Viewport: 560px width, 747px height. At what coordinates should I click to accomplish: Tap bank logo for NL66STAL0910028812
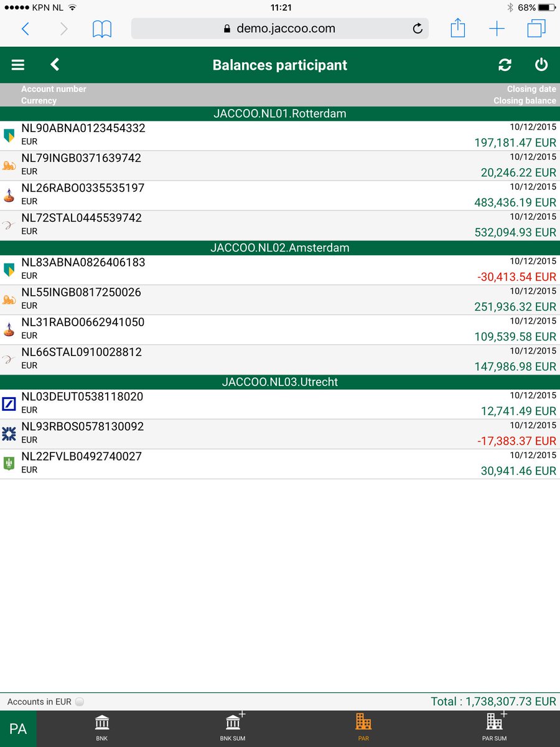9,359
